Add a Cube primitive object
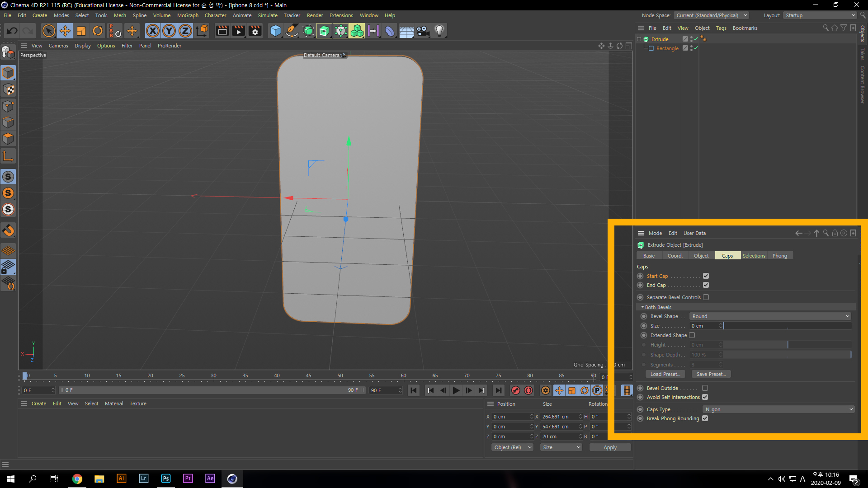 275,31
